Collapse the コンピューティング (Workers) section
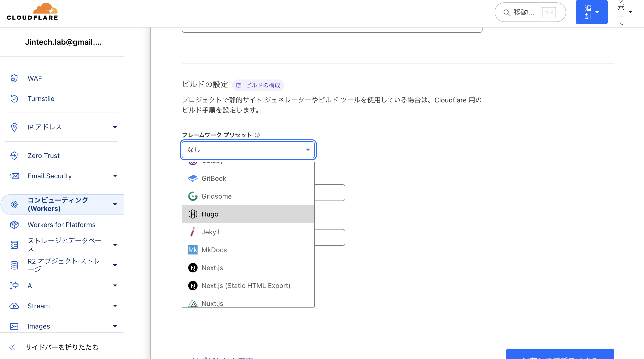The width and height of the screenshot is (644, 359). click(115, 204)
